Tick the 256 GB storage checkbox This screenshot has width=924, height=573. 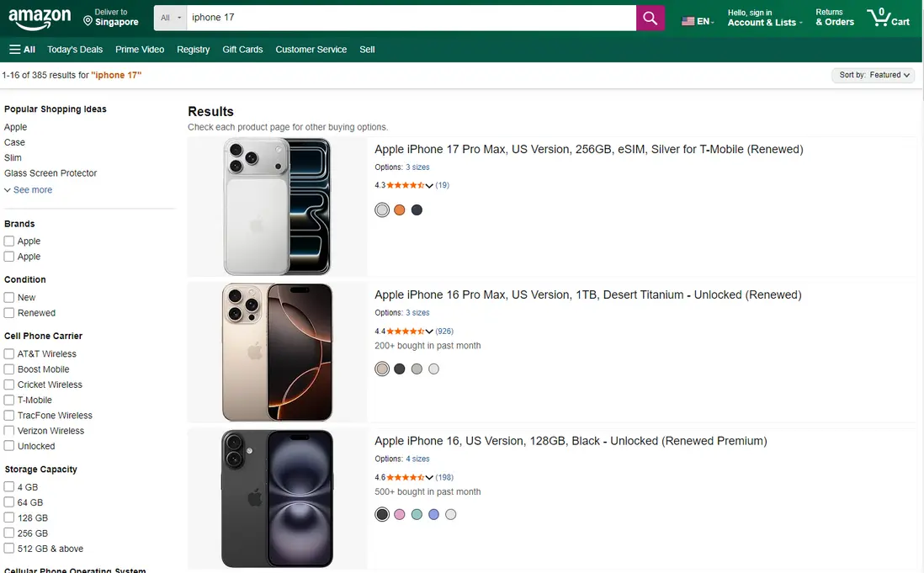click(x=9, y=533)
